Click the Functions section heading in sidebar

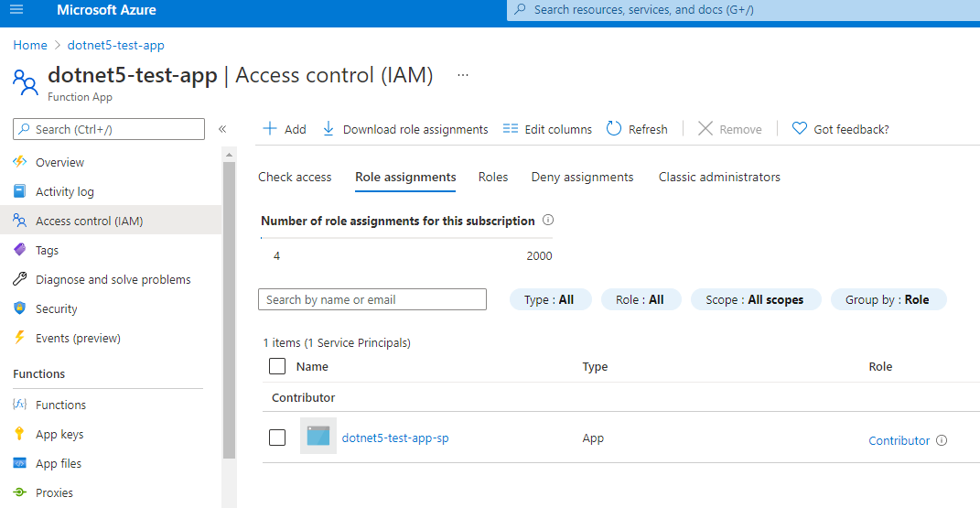point(38,373)
